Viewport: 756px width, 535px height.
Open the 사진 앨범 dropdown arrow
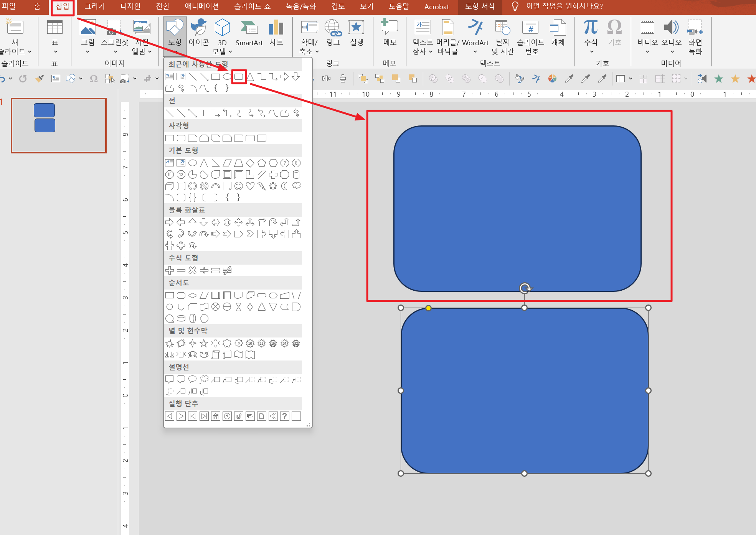pos(150,51)
